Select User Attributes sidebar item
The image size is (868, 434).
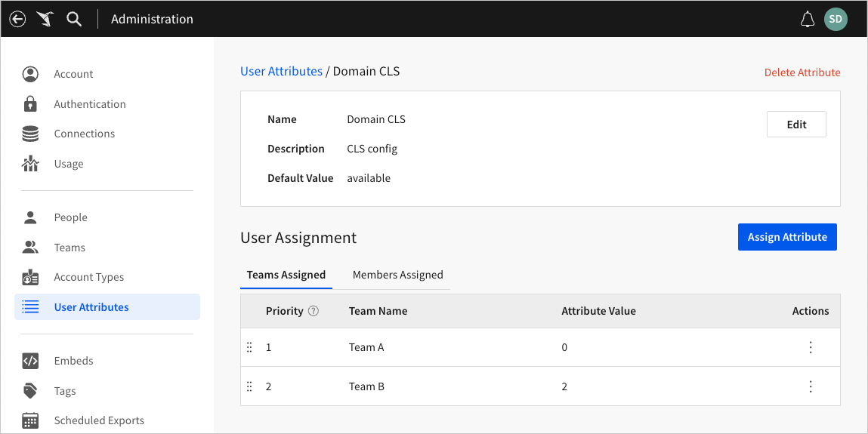(x=107, y=307)
